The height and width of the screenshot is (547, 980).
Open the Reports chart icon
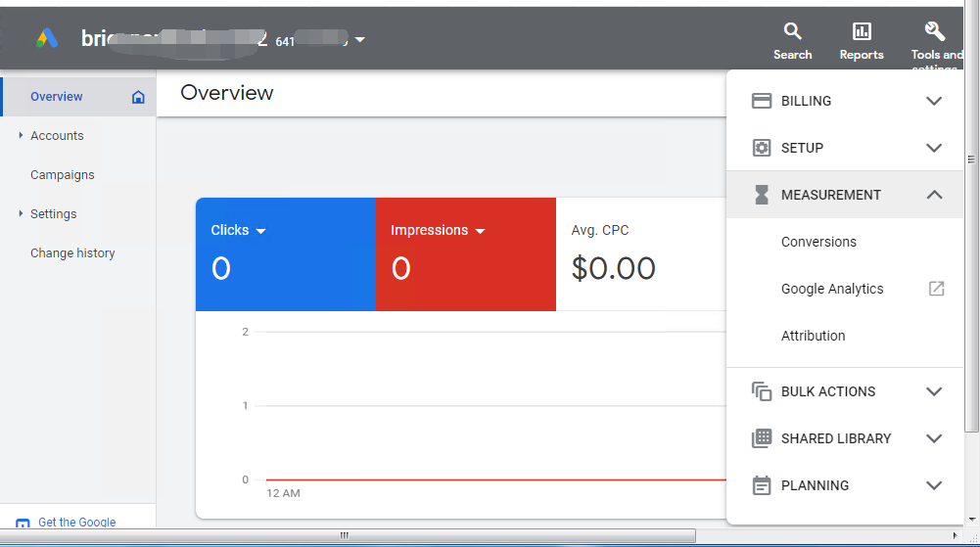pyautogui.click(x=862, y=31)
